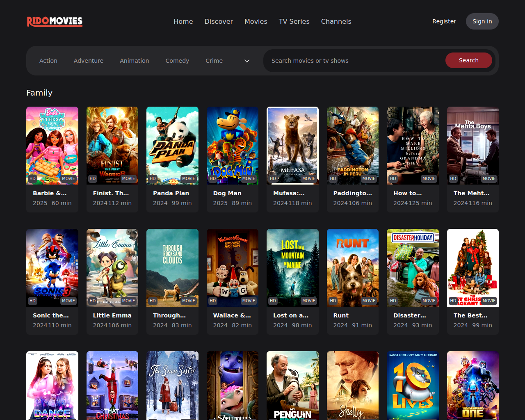Click the 'The Best...' title text
525x420 pixels.
point(470,315)
